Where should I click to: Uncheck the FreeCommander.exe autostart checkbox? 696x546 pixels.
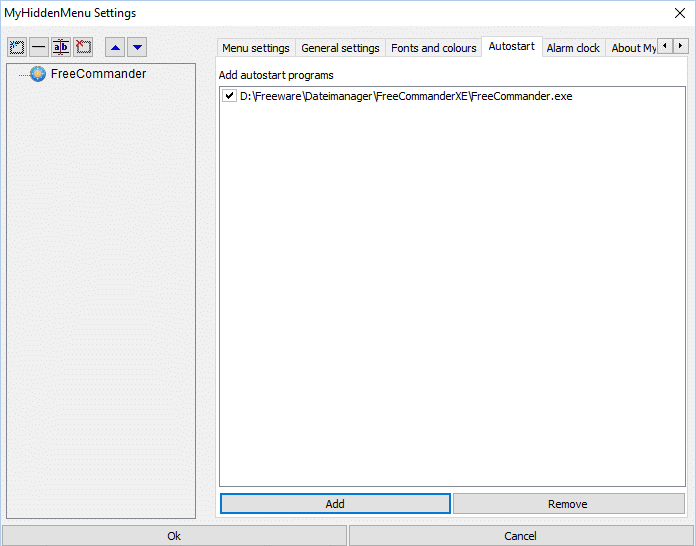pos(230,96)
